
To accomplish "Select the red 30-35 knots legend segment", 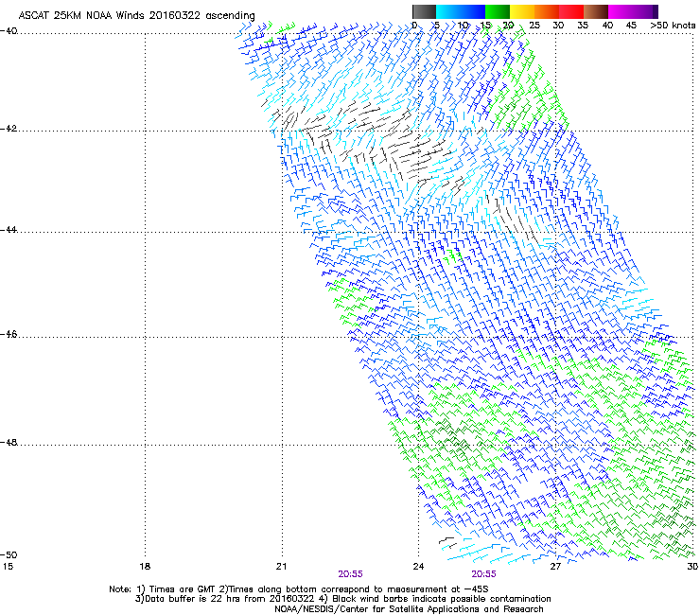I will tap(571, 11).
